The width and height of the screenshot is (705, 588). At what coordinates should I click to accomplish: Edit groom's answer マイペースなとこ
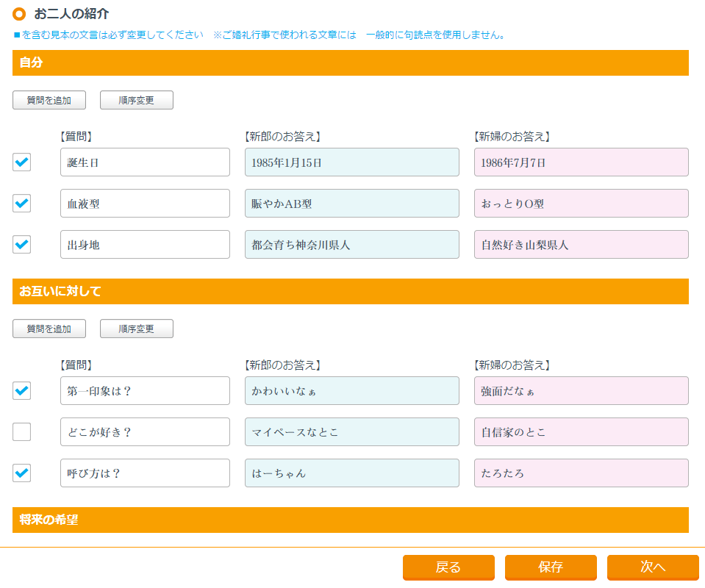tap(351, 432)
